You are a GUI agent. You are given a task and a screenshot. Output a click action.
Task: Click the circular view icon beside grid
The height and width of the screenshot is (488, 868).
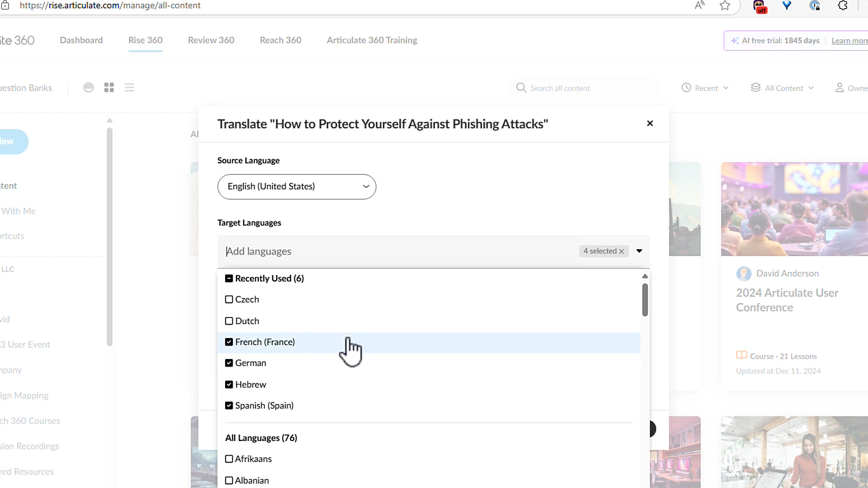click(x=89, y=88)
